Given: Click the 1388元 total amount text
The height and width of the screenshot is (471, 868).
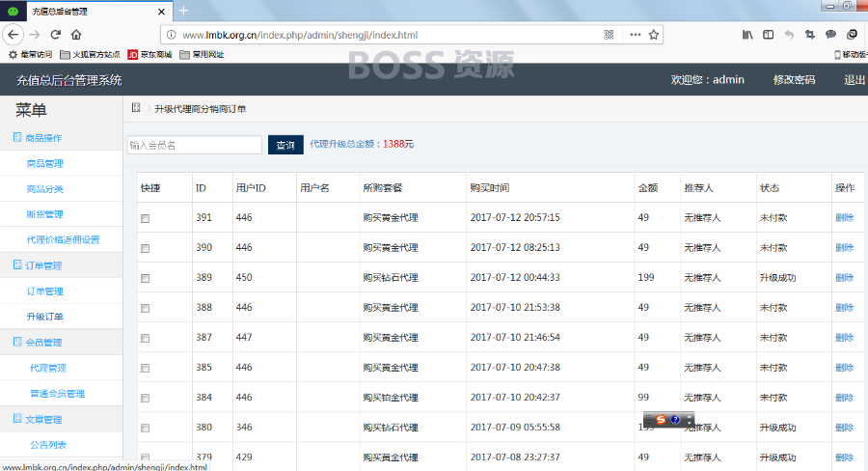Looking at the screenshot, I should tap(398, 144).
